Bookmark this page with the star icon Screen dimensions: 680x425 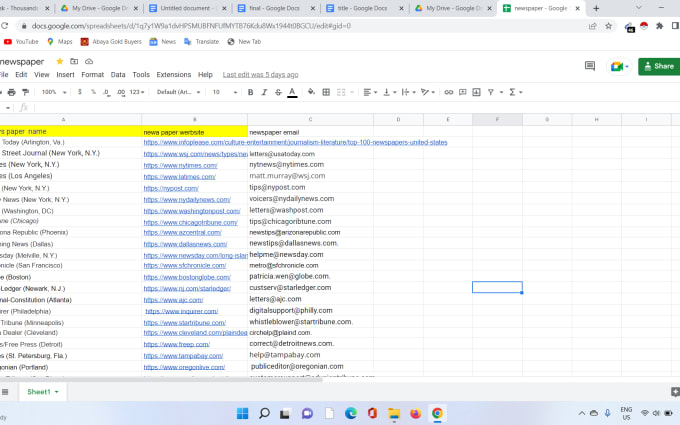tap(608, 26)
